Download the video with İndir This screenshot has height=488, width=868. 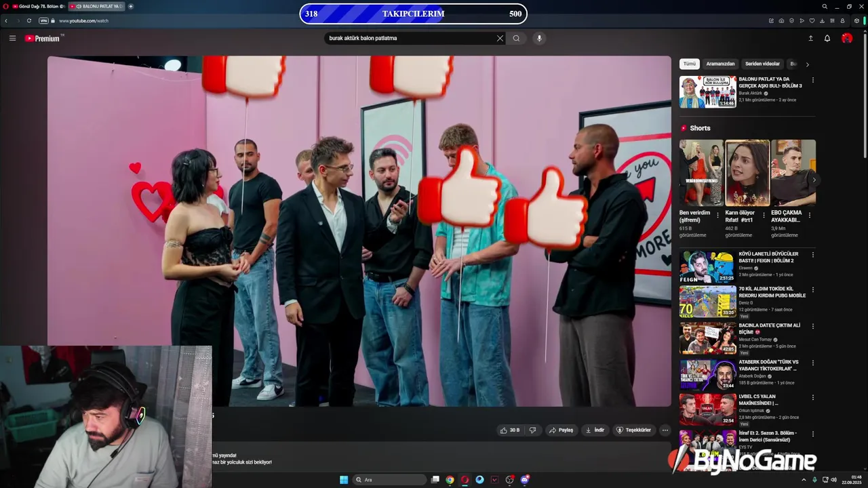pos(595,430)
